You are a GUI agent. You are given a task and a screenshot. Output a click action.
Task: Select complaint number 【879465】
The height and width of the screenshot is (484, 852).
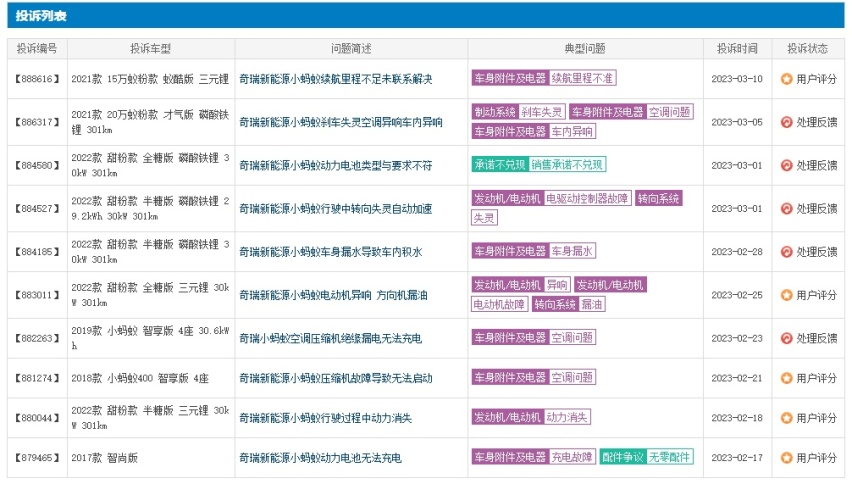click(x=37, y=458)
